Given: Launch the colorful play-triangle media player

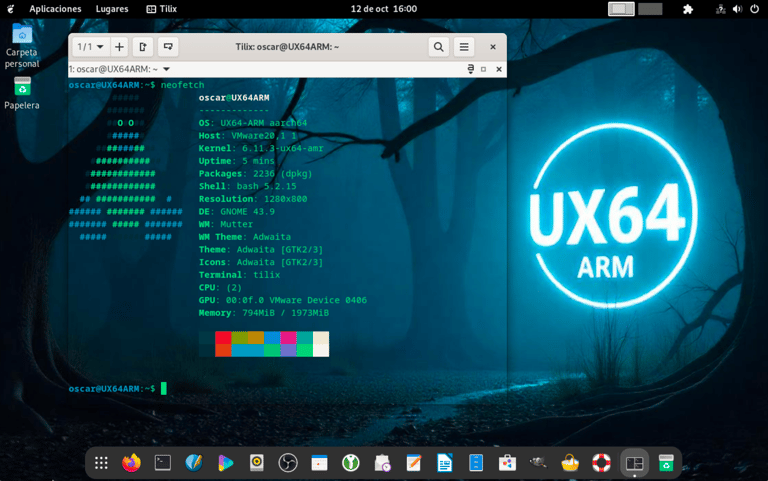Looking at the screenshot, I should [225, 463].
